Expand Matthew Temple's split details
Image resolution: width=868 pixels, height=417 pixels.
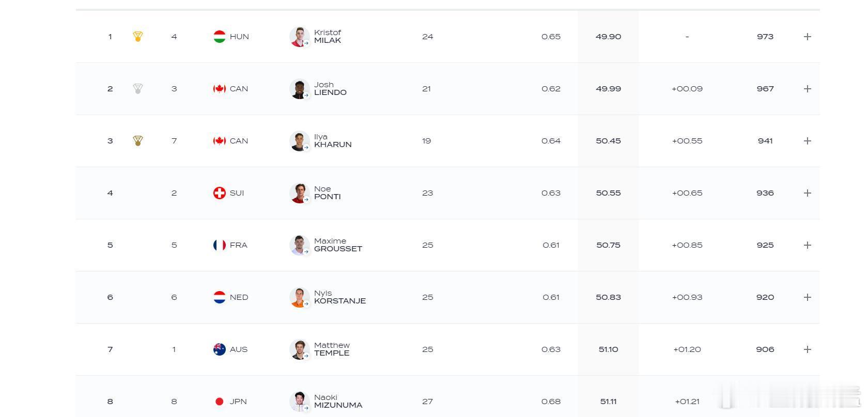click(808, 349)
